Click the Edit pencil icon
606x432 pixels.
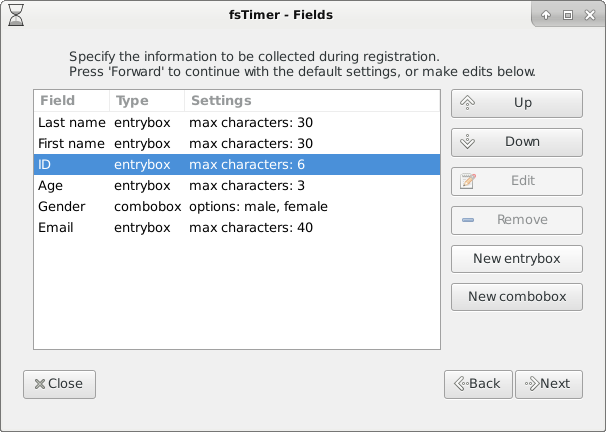click(x=468, y=181)
